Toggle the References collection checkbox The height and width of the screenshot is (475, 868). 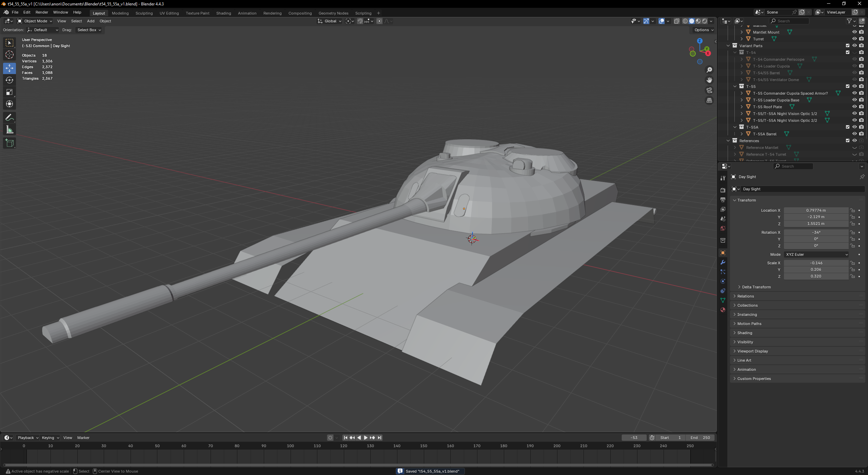click(x=848, y=140)
